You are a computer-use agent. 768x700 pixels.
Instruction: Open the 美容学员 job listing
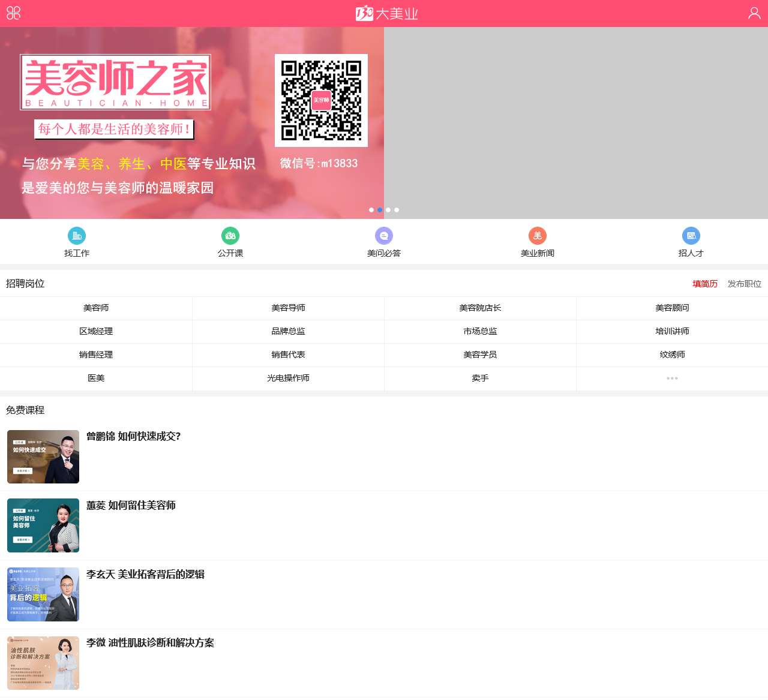[480, 354]
